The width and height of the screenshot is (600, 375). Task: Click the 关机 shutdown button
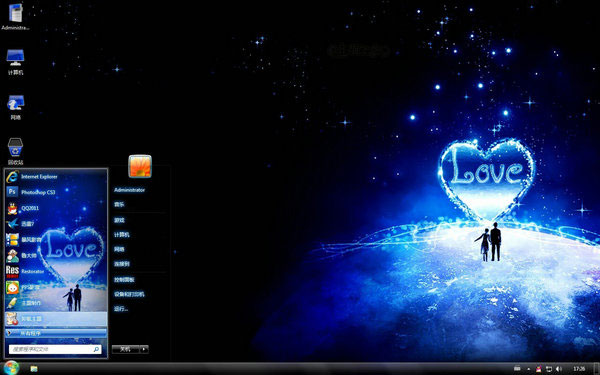[126, 349]
